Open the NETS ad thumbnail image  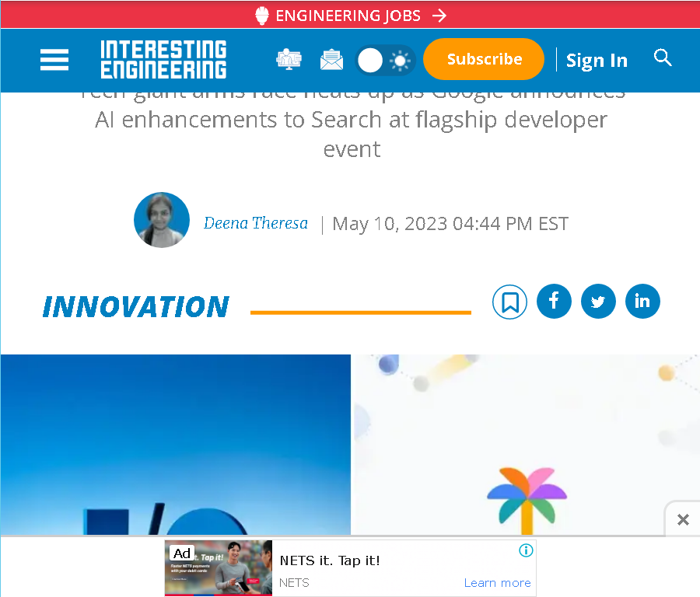coord(219,568)
